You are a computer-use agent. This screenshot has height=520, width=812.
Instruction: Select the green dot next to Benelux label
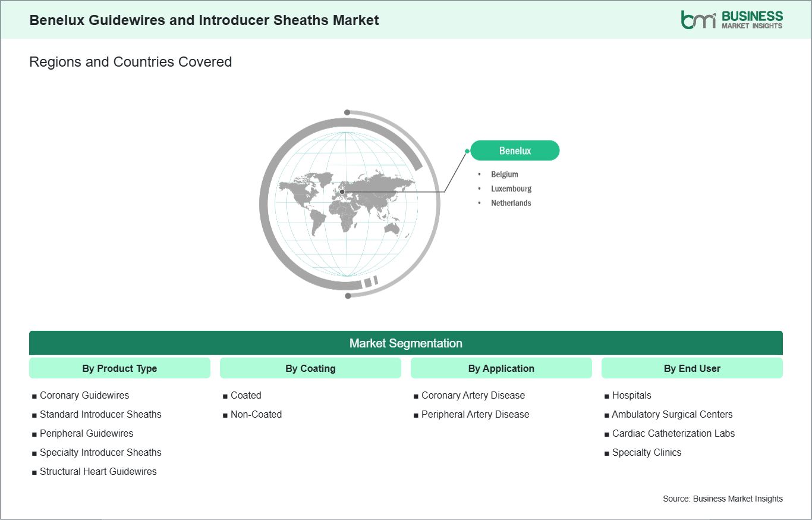pyautogui.click(x=468, y=151)
